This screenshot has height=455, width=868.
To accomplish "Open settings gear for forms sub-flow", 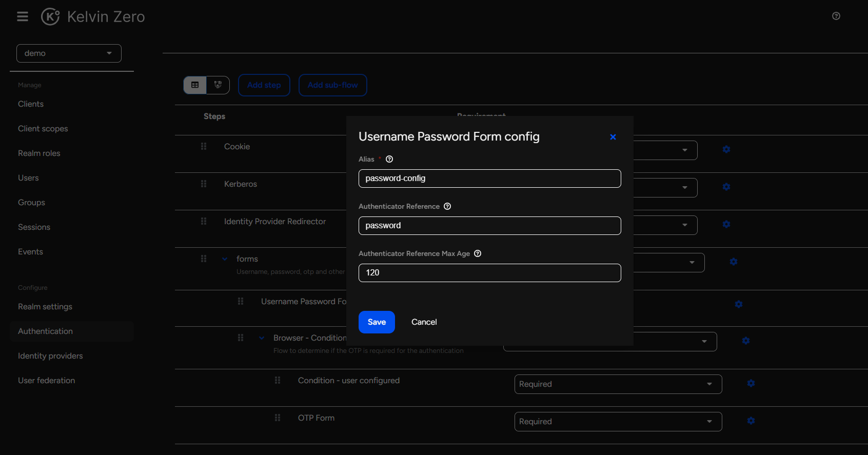I will (x=734, y=262).
